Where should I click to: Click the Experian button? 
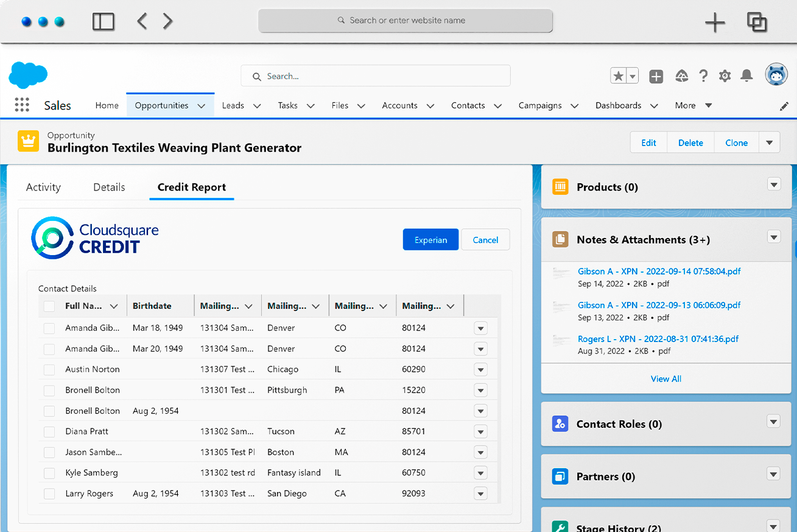click(430, 239)
